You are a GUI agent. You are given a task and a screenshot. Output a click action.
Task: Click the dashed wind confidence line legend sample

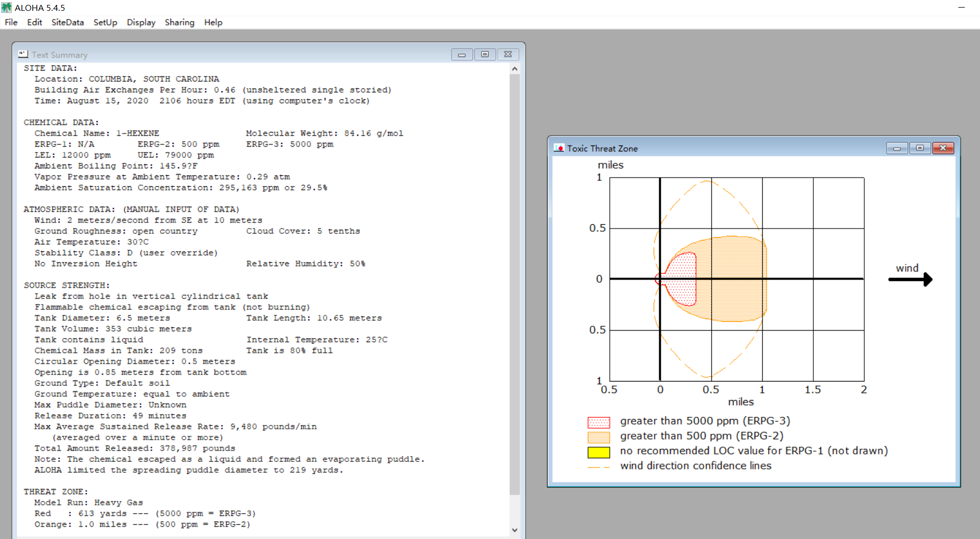tap(599, 467)
